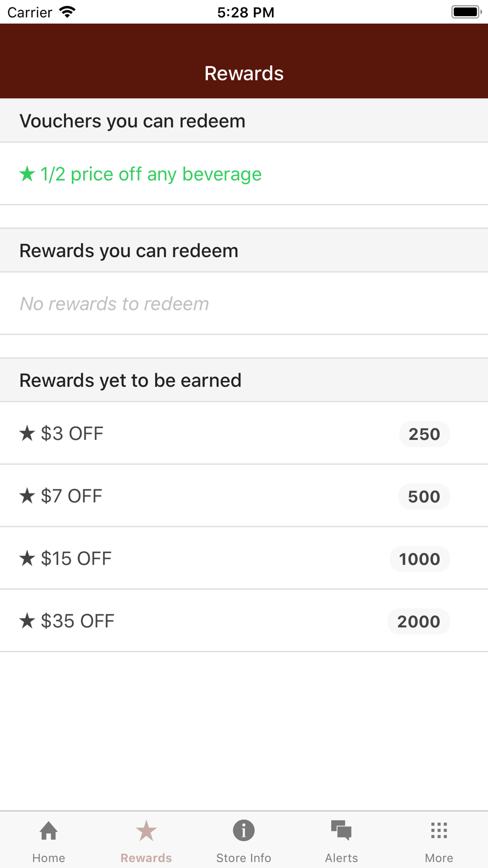Viewport: 488px width, 868px height.
Task: Switch to the Store Info tab label
Action: [244, 858]
